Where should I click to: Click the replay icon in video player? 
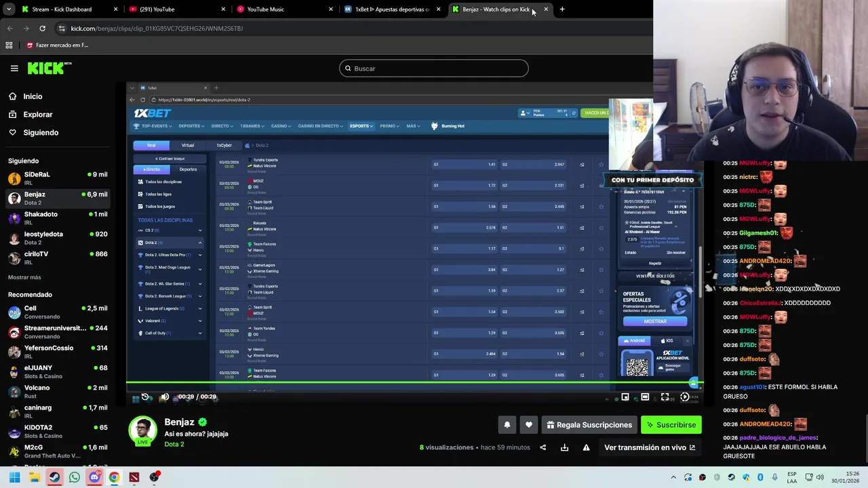[145, 397]
